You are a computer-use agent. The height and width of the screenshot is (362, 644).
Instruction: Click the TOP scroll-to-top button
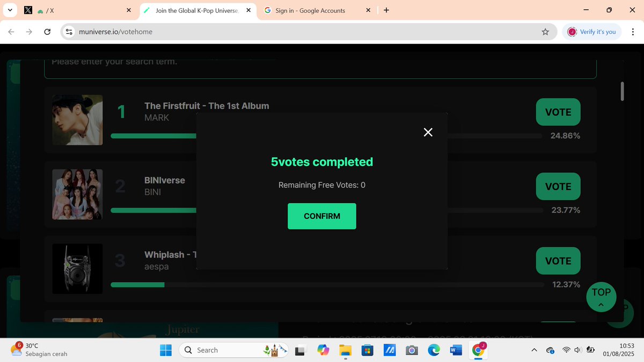(x=601, y=297)
